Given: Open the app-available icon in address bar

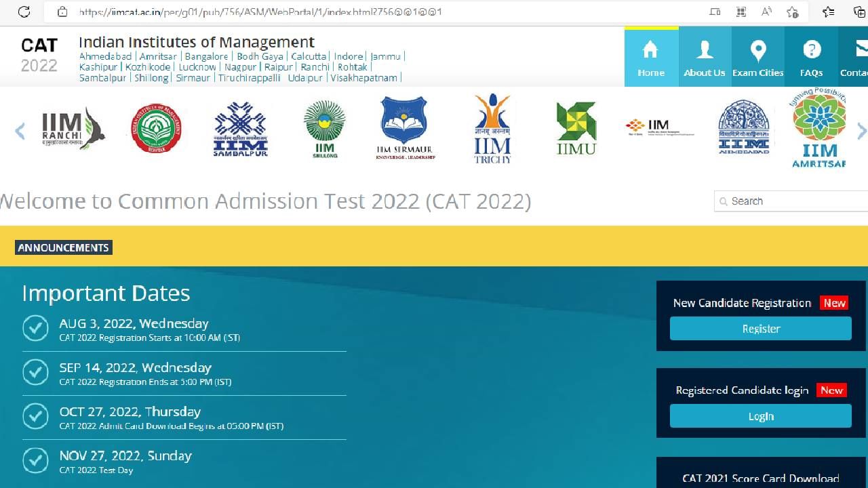Looking at the screenshot, I should tap(715, 12).
